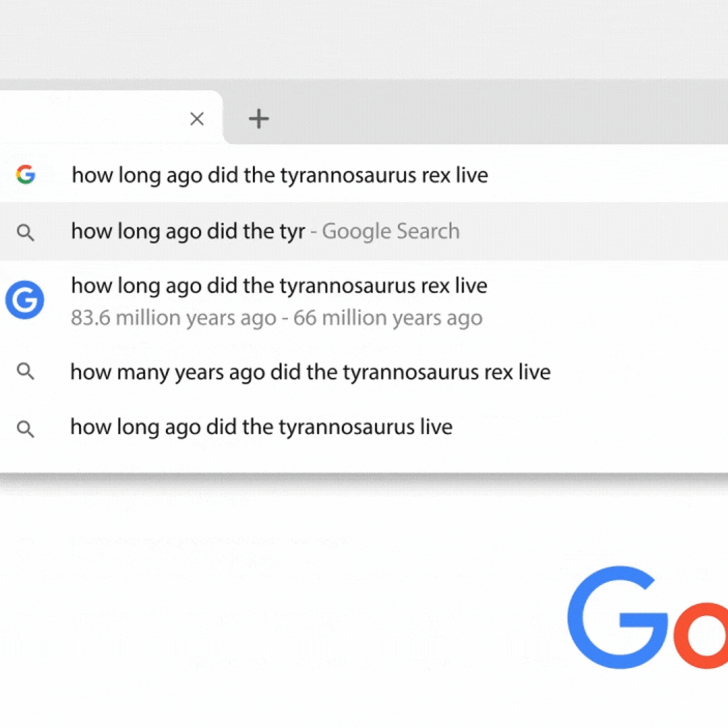Select 'how many years ago did the tyrannosaurus rex live'
This screenshot has width=728, height=728.
click(x=310, y=371)
